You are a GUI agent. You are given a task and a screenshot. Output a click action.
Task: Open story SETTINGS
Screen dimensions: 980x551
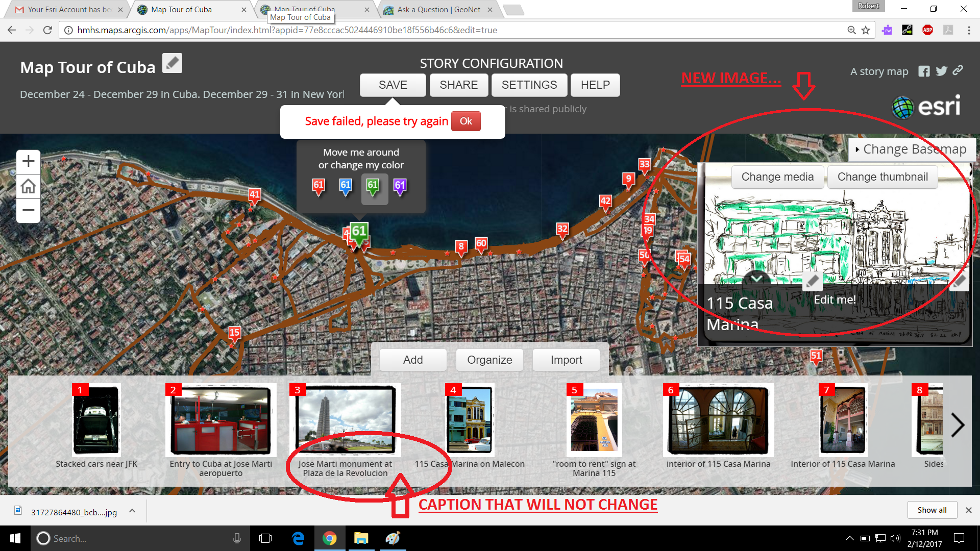click(529, 85)
